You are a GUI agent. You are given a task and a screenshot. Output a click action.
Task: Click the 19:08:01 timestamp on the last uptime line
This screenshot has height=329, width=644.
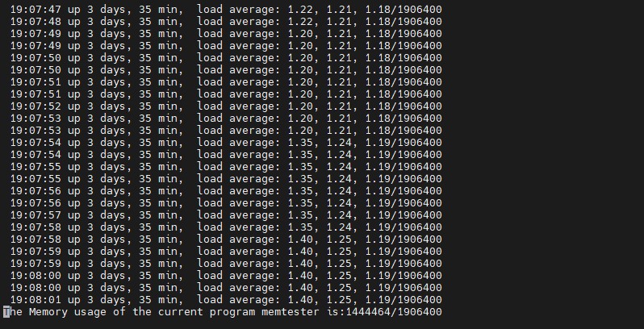[36, 300]
